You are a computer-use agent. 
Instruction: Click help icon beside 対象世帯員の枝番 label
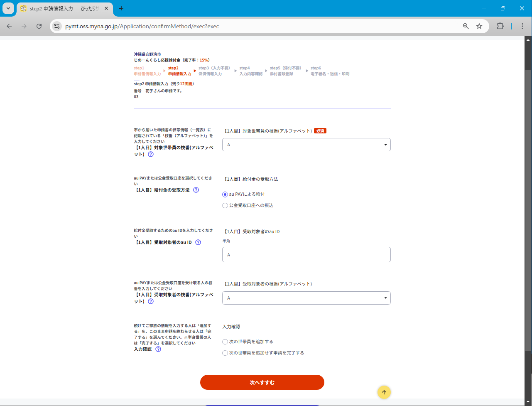pyautogui.click(x=151, y=154)
